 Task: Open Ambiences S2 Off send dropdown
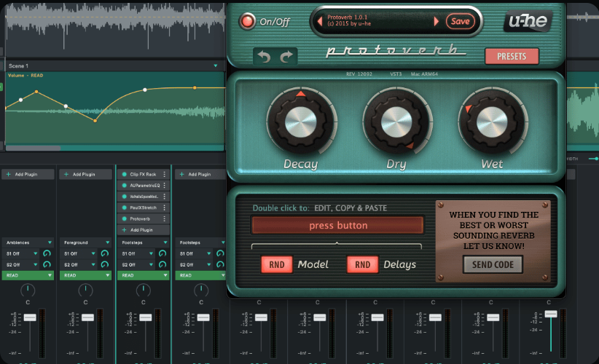21,264
